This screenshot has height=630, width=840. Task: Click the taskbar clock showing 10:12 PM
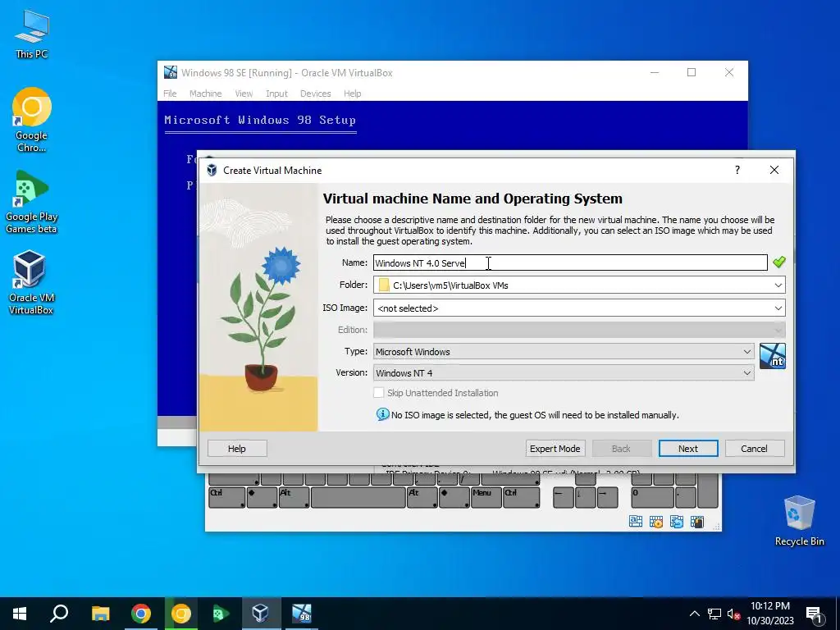tap(769, 614)
